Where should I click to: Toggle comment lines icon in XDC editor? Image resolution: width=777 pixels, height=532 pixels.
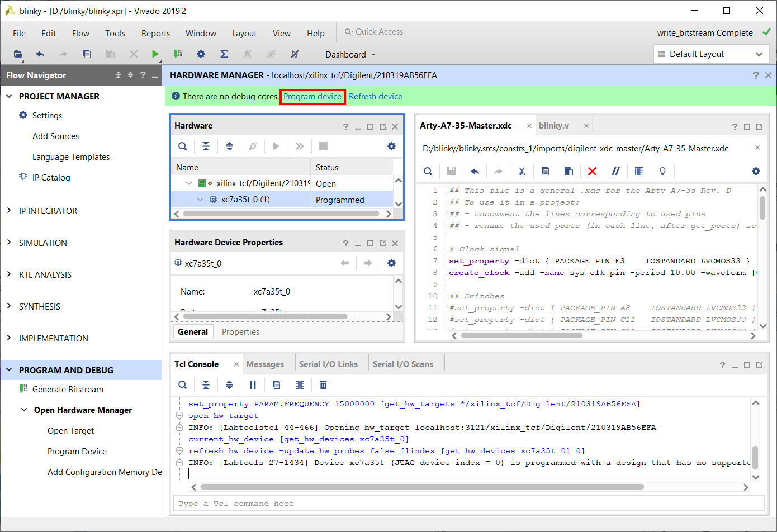click(x=615, y=171)
